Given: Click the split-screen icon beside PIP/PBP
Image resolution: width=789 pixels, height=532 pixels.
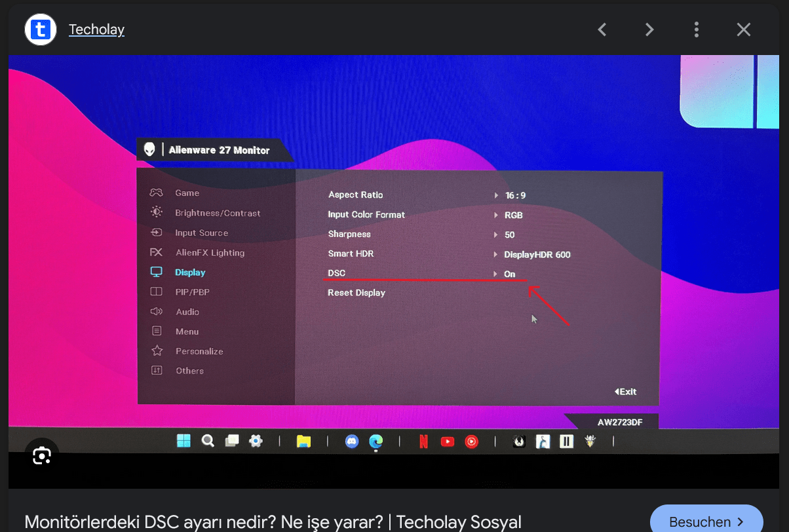Looking at the screenshot, I should coord(156,292).
